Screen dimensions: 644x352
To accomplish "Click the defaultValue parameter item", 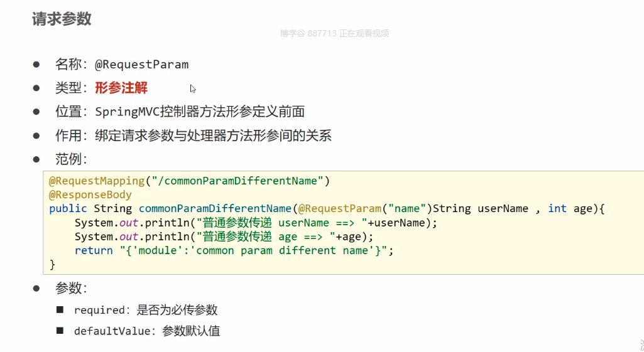I will click(147, 331).
